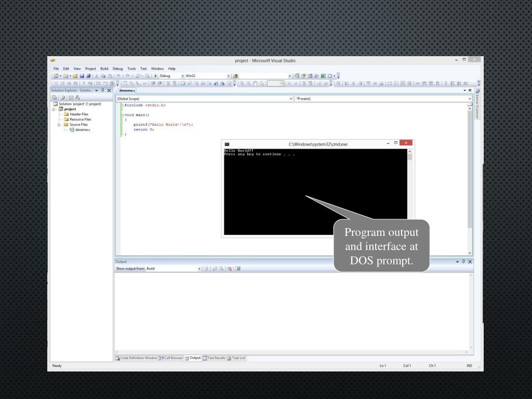Click the empty find combo box in toolbar
The height and width of the screenshot is (399, 532).
(264, 76)
